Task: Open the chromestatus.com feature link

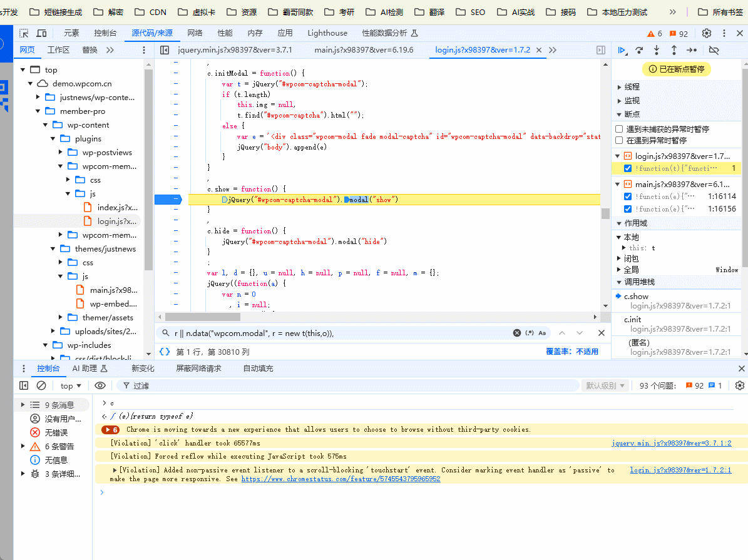Action: coord(341,479)
